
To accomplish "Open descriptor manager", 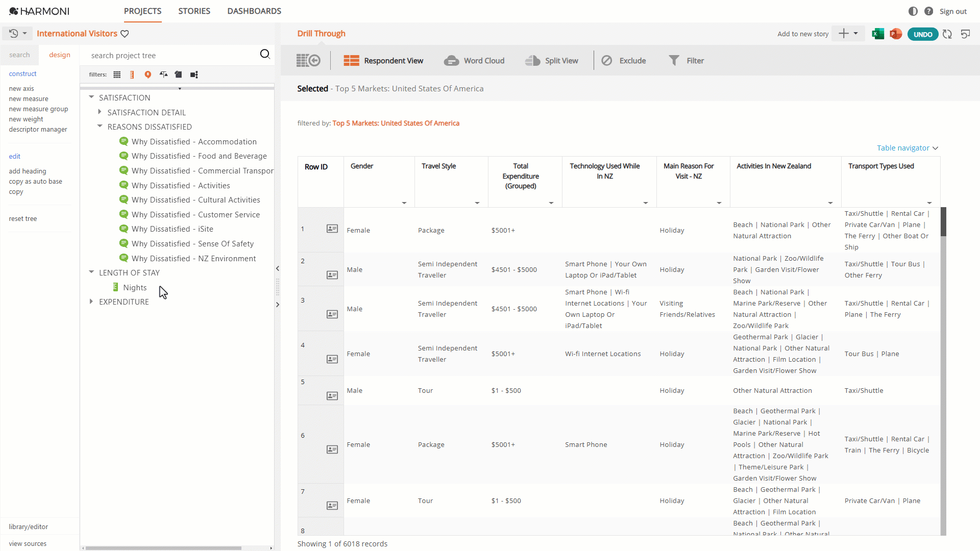I will pos(38,129).
